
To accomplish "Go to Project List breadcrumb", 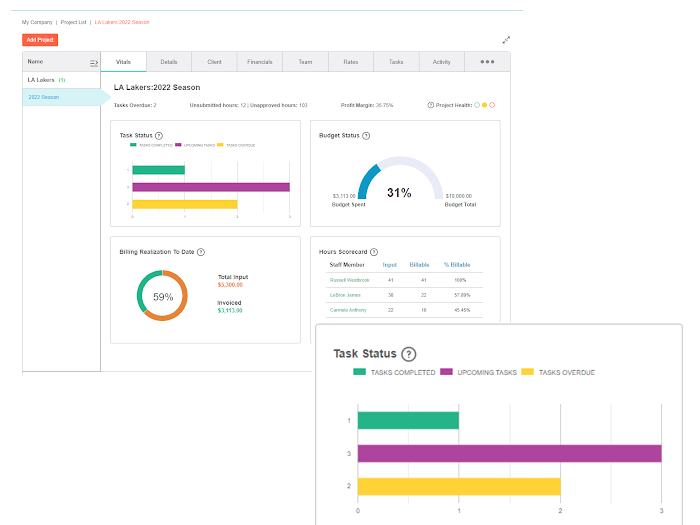I will point(73,22).
